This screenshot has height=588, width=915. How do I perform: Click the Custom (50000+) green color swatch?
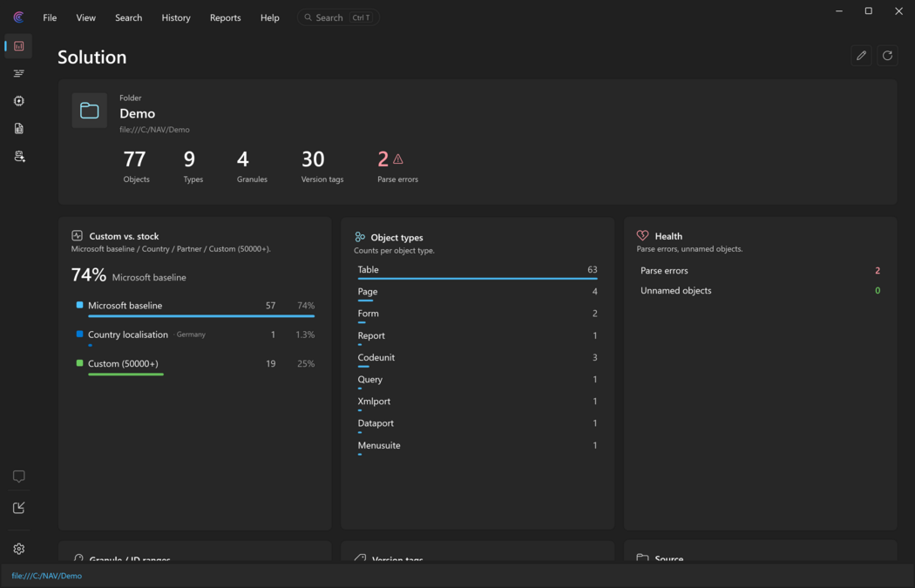(80, 363)
